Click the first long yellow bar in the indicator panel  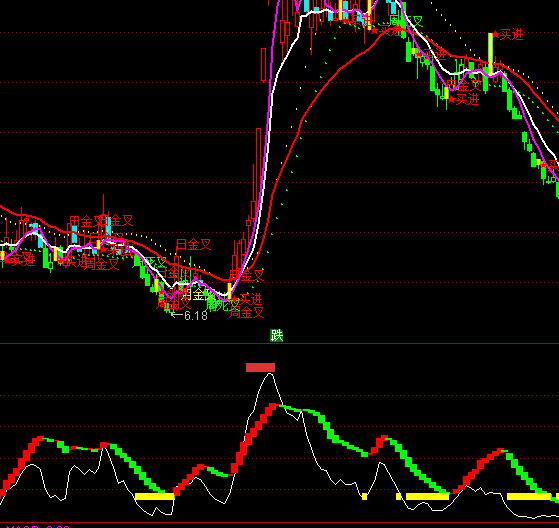click(x=154, y=496)
